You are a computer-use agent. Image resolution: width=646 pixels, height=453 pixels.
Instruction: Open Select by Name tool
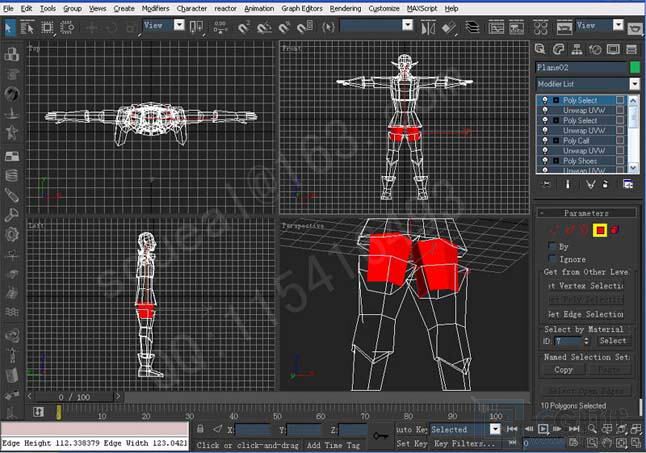tap(27, 28)
